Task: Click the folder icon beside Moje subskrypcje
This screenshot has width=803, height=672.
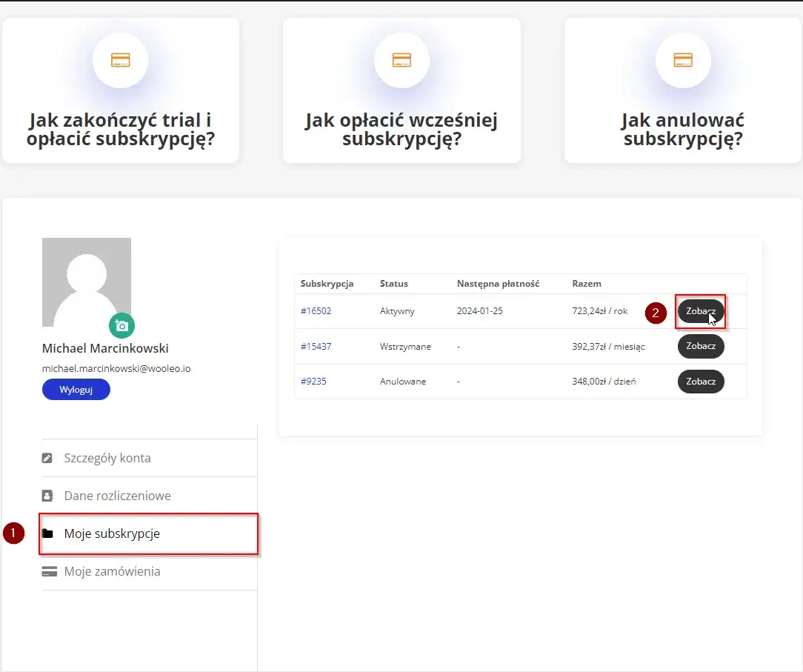Action: click(50, 533)
